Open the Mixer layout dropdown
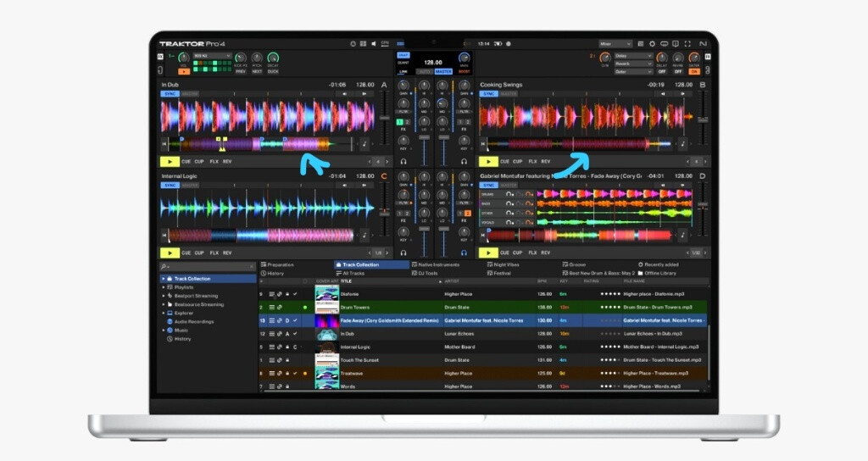Viewport: 868px width, 461px height. 615,44
